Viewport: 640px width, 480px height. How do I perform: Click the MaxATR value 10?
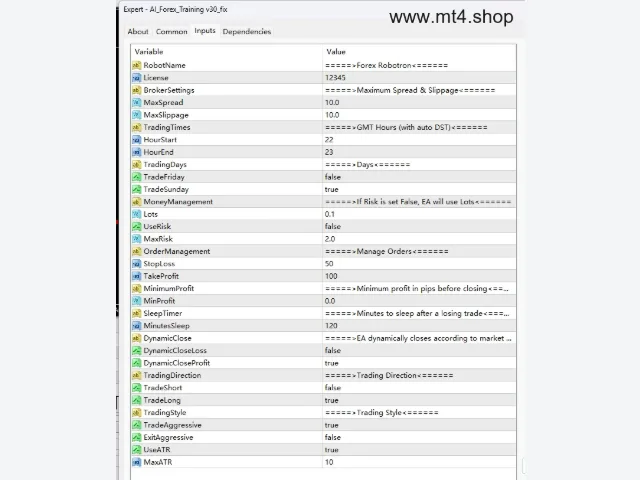(329, 462)
